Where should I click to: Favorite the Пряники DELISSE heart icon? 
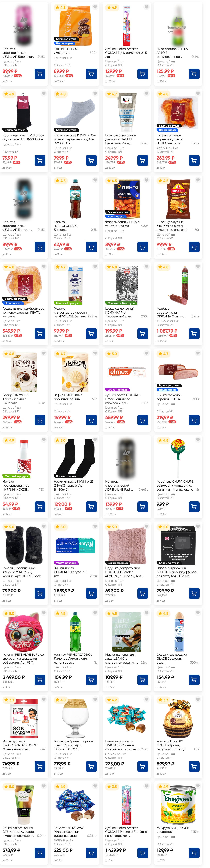tap(95, 7)
